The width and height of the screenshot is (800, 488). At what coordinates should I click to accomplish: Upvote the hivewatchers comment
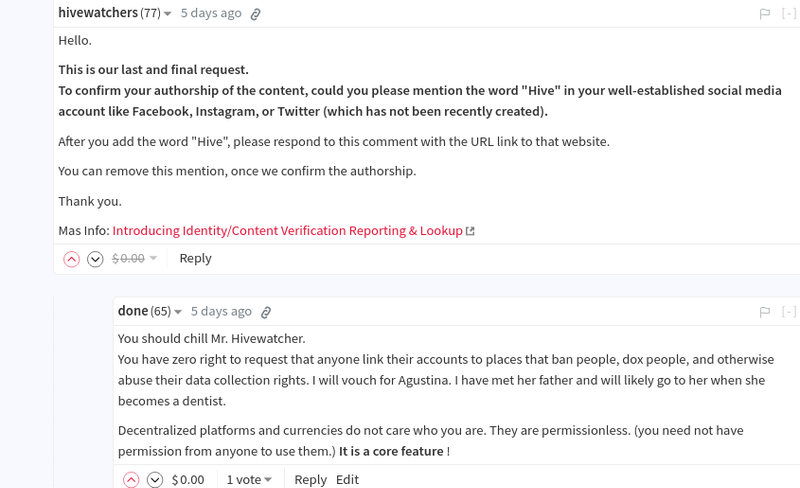71,259
